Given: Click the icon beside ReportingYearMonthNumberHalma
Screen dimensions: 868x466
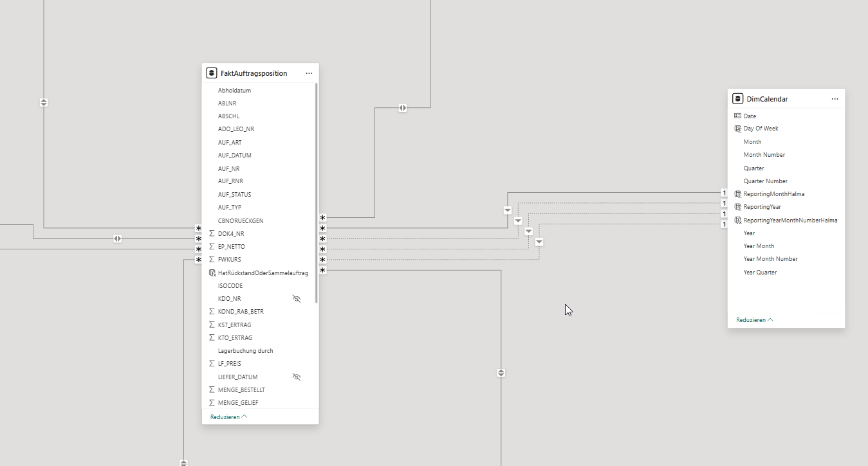Looking at the screenshot, I should [737, 220].
